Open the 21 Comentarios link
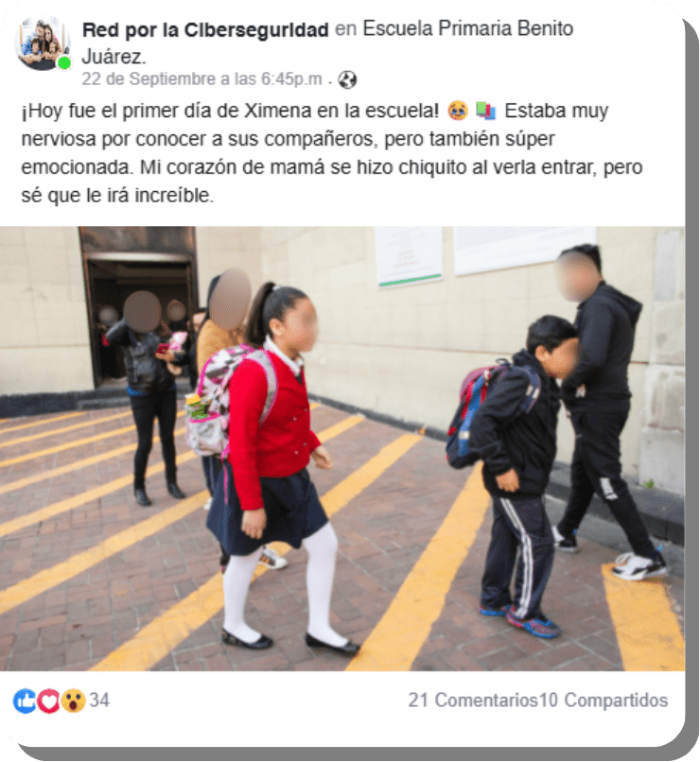Viewport: 700px width, 762px height. pos(473,701)
